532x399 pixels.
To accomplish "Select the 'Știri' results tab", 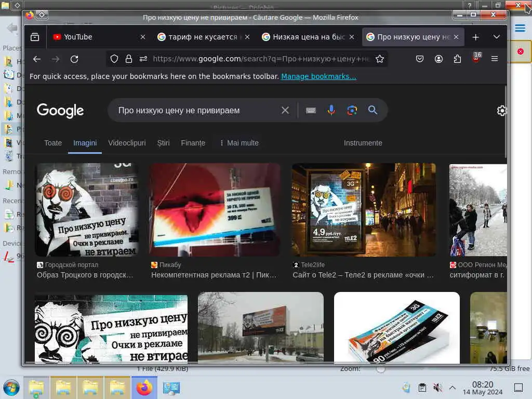I will (x=163, y=143).
